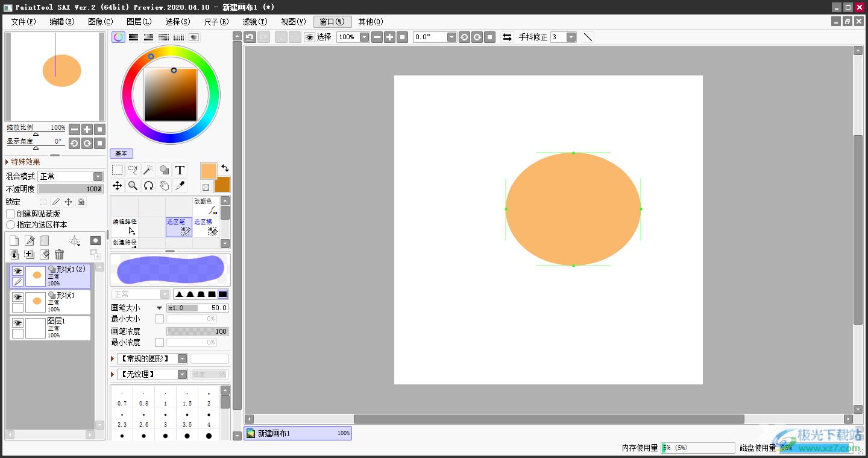Open the 滤镜 menu
This screenshot has width=868, height=458.
(255, 22)
